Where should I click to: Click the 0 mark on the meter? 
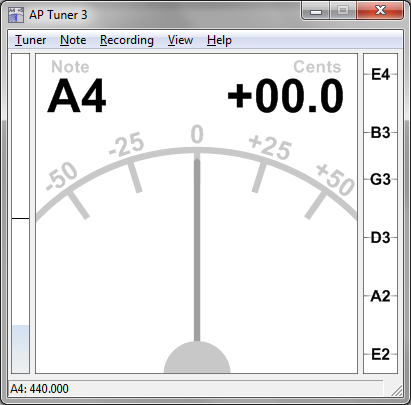point(197,134)
